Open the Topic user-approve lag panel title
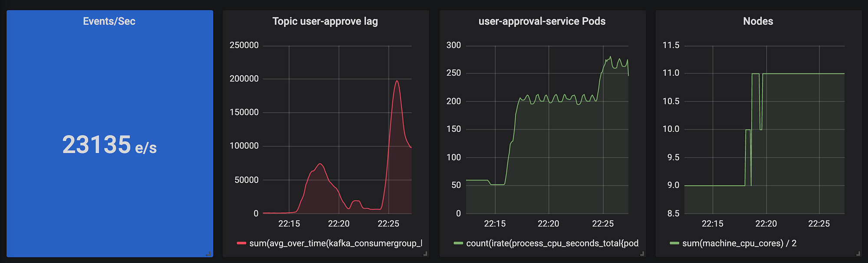The height and width of the screenshot is (263, 868). [325, 21]
